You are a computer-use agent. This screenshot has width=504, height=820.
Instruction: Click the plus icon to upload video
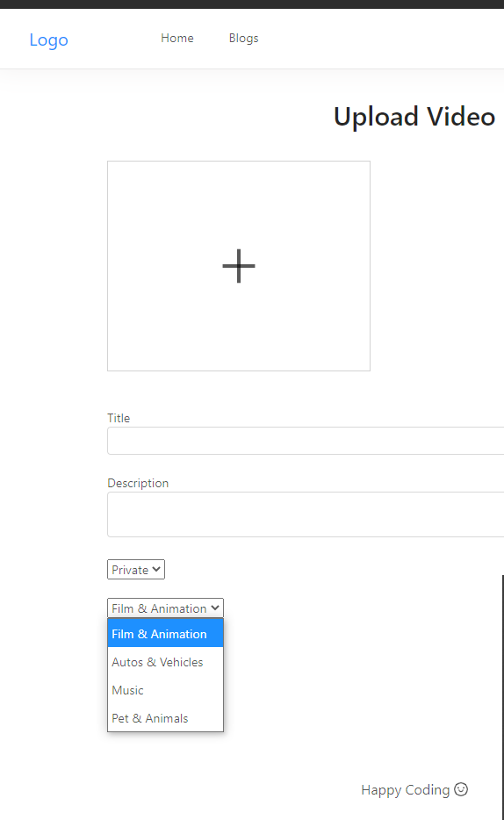239,266
